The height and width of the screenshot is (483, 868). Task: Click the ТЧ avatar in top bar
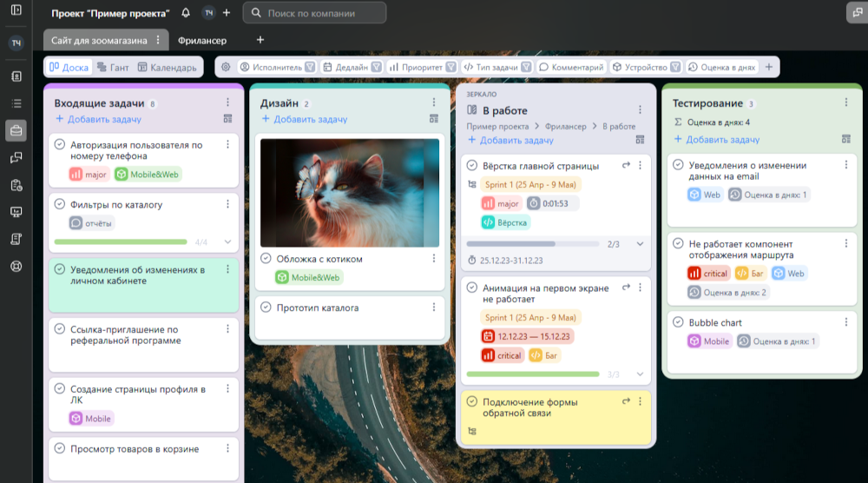pos(208,13)
